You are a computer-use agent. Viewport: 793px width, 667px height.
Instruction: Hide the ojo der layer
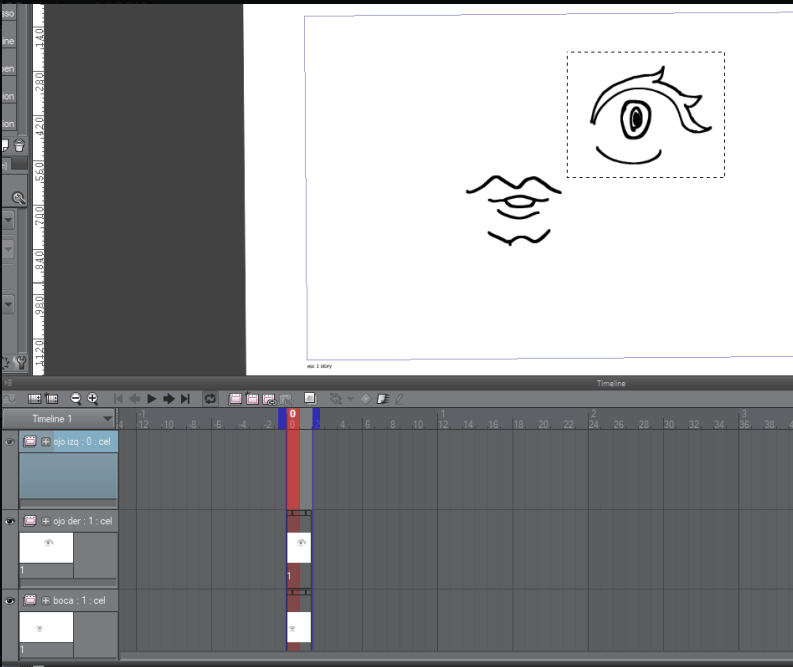coord(10,521)
